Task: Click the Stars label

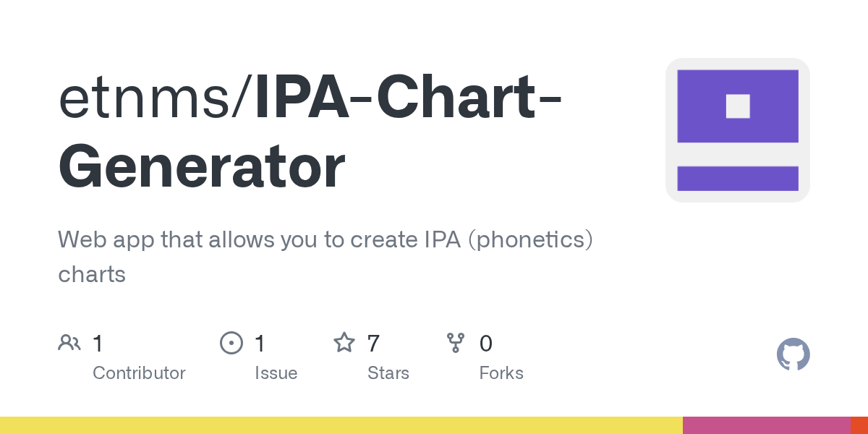Action: tap(388, 373)
